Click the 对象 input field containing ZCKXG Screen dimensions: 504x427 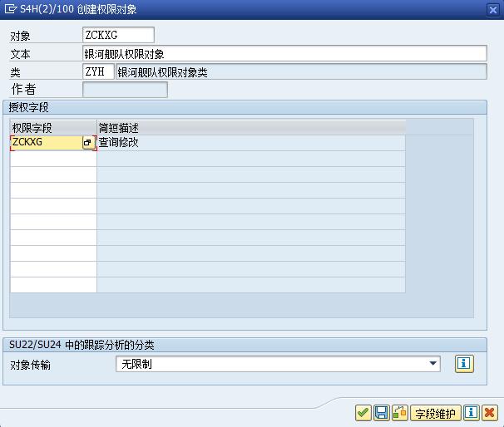point(118,35)
